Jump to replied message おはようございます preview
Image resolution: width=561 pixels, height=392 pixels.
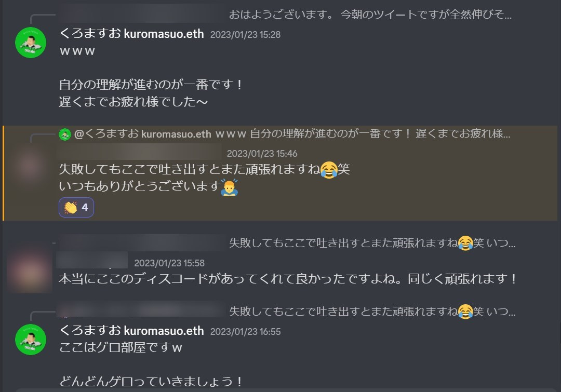[x=370, y=15]
